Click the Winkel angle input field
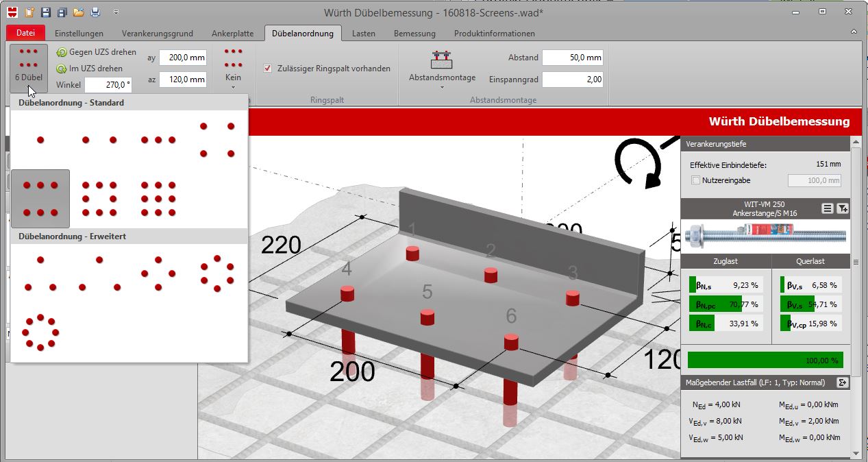 pos(108,85)
